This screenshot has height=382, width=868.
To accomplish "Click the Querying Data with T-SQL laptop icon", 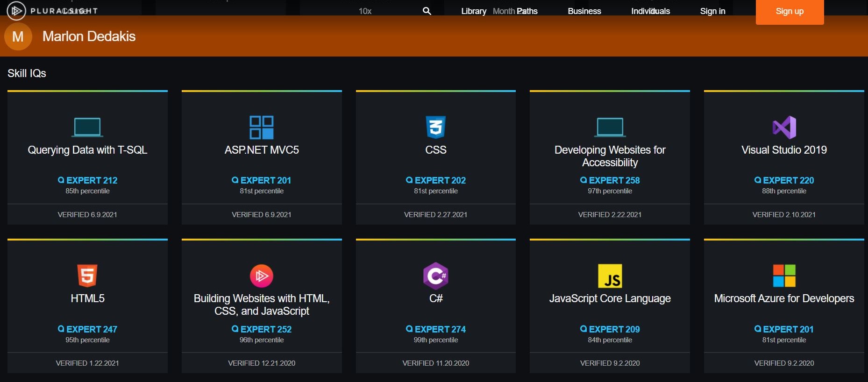I will [87, 127].
